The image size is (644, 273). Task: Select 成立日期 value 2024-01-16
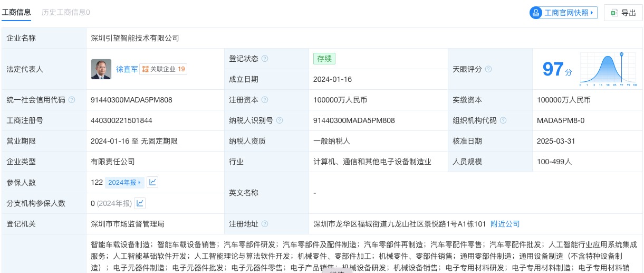click(332, 79)
